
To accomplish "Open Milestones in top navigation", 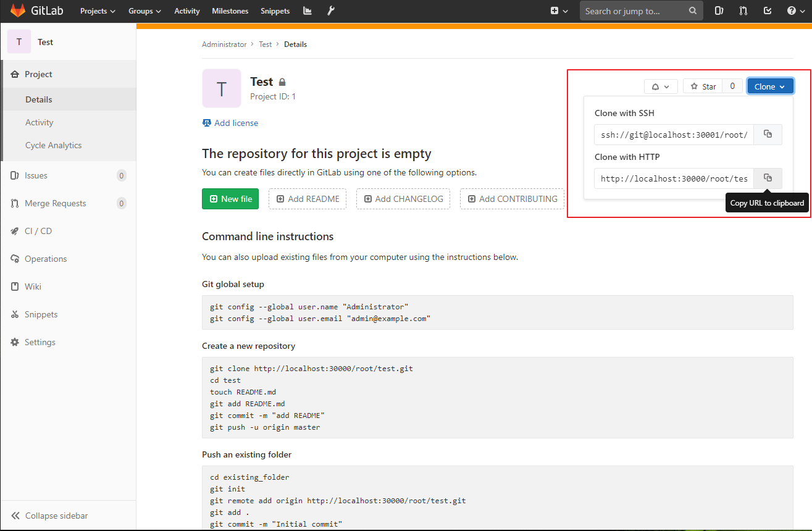I will pyautogui.click(x=230, y=11).
